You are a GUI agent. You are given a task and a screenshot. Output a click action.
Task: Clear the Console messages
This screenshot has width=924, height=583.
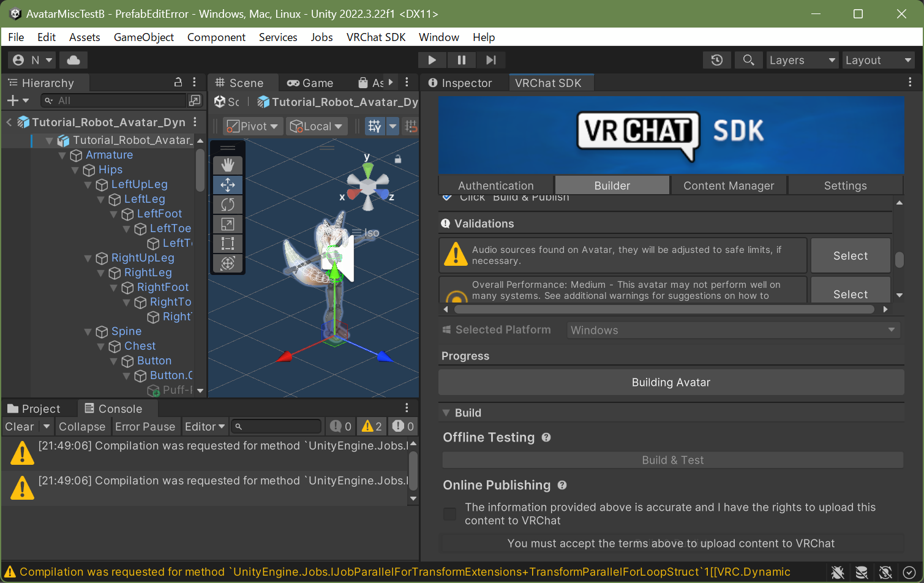click(20, 426)
